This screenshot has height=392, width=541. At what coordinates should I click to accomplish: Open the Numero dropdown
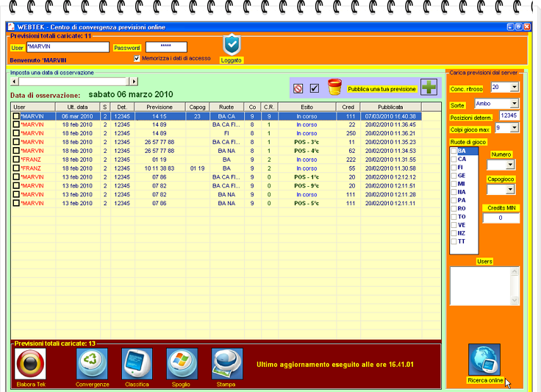[510, 165]
